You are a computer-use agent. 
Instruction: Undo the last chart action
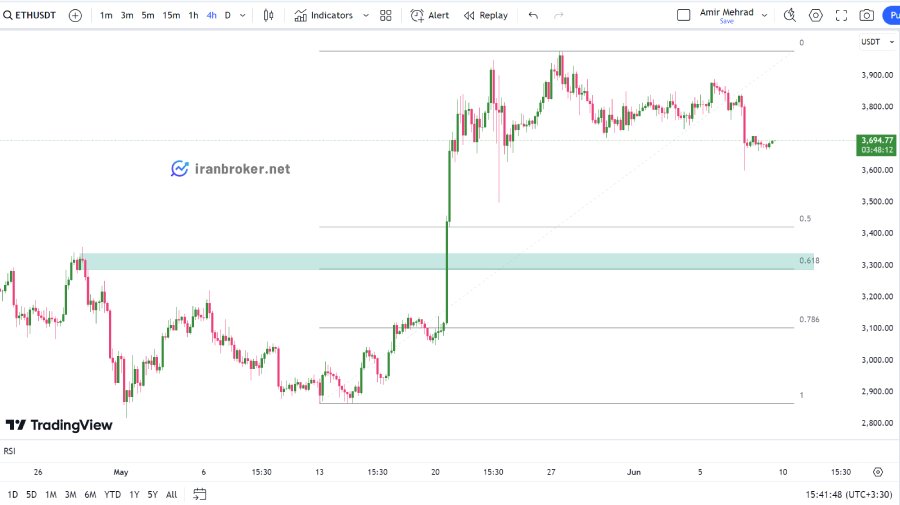pyautogui.click(x=533, y=15)
